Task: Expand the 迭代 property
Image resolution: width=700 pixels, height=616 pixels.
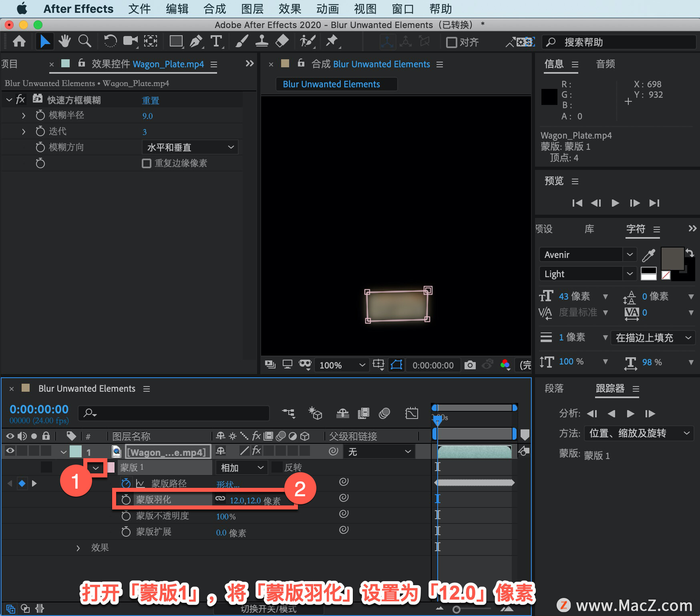Action: coord(24,131)
